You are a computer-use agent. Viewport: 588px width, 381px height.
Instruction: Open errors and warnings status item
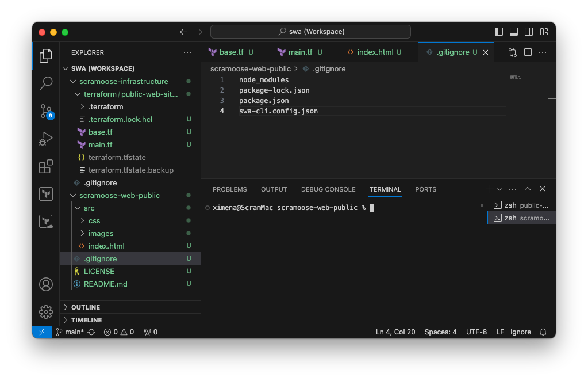119,332
